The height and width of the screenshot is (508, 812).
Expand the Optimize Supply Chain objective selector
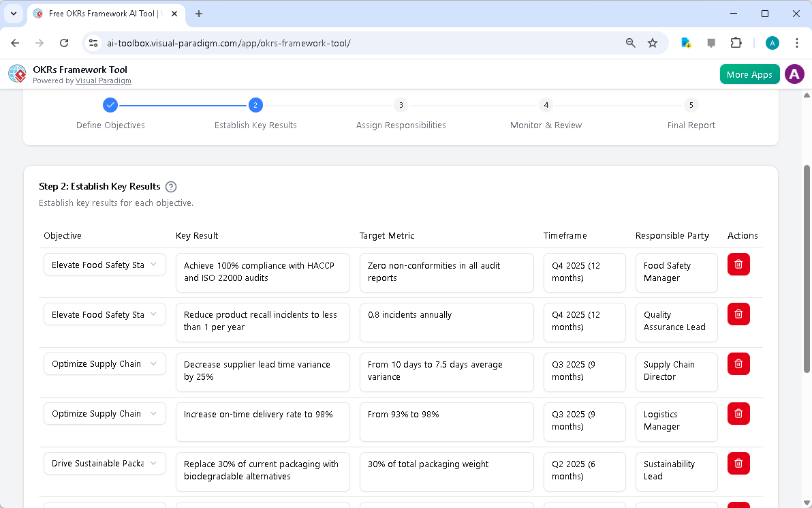[104, 363]
